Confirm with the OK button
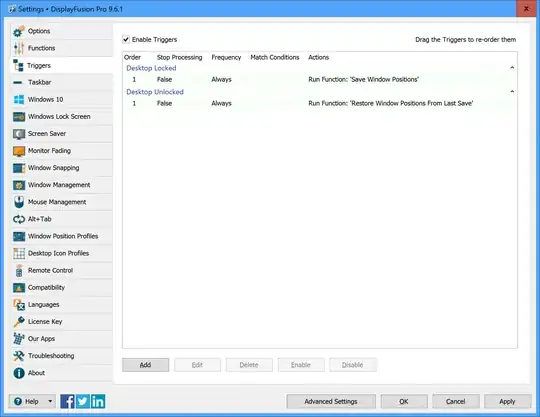The image size is (540, 417). [x=404, y=402]
